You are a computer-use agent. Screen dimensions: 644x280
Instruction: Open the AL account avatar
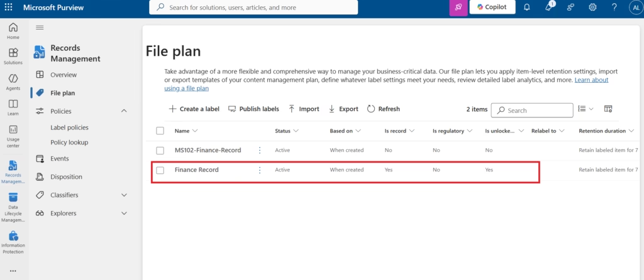click(x=635, y=7)
